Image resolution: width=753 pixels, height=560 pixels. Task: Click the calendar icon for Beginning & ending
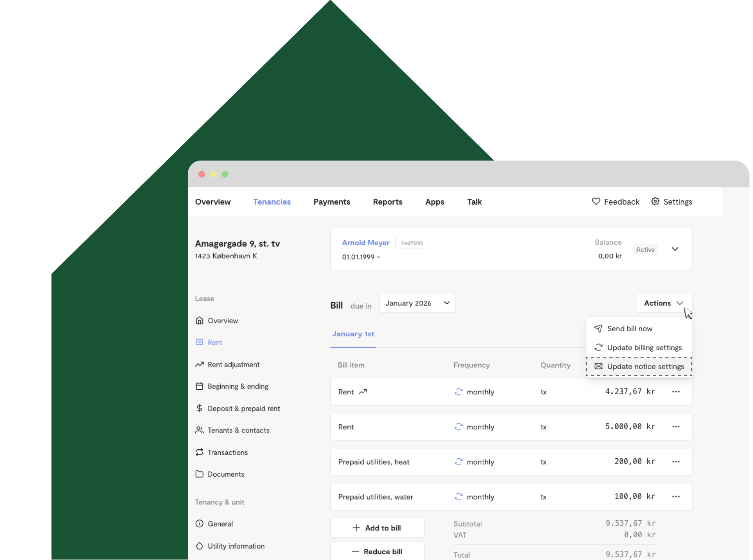[x=199, y=387]
